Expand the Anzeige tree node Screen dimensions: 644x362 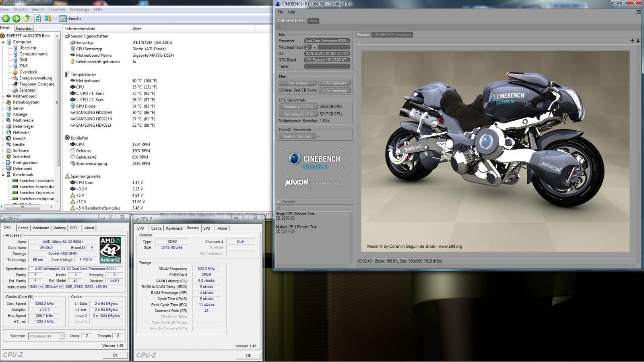coord(3,114)
